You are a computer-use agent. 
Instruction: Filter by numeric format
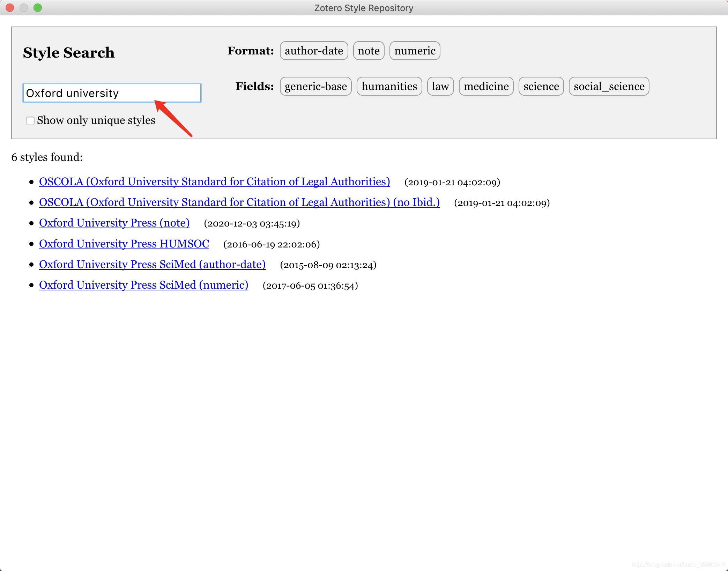[415, 51]
